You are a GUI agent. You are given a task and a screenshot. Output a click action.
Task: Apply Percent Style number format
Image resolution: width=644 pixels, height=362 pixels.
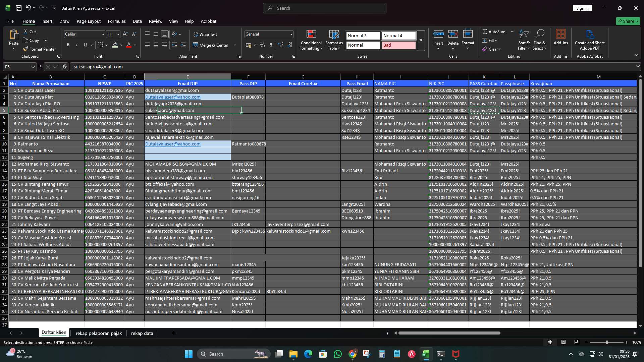coord(262,45)
